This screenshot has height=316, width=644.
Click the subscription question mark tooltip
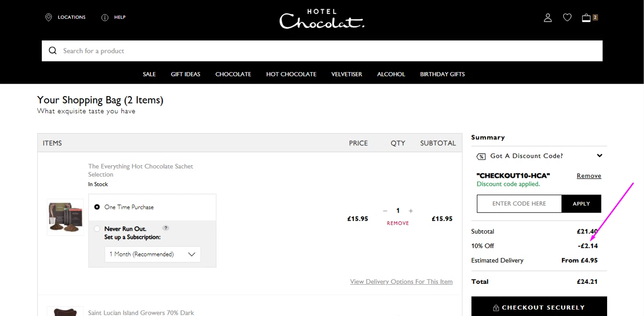(x=166, y=228)
